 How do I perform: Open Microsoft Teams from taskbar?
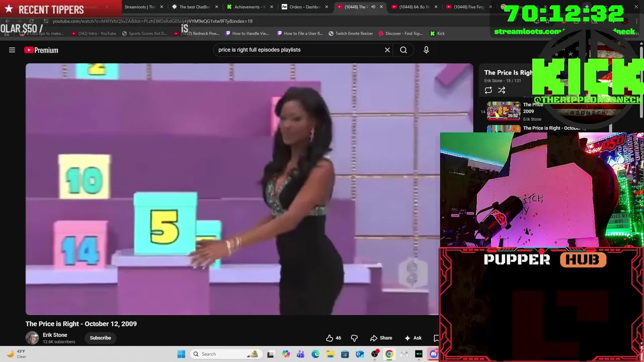coord(300,354)
